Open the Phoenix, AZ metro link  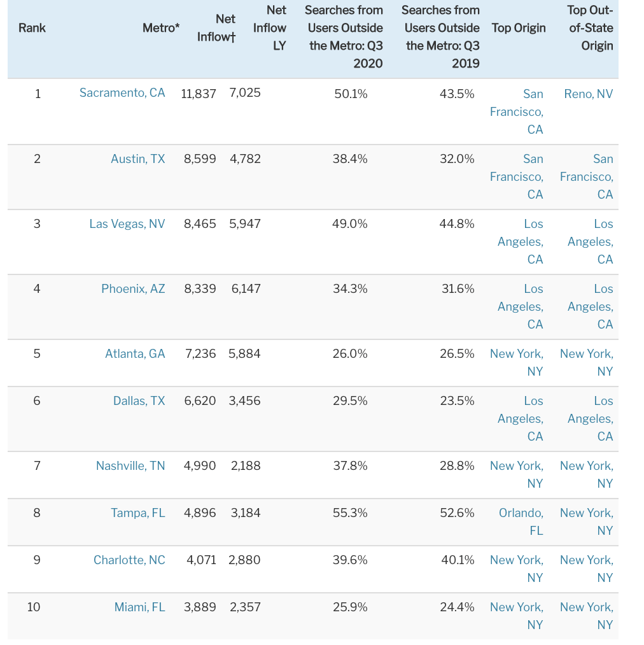pyautogui.click(x=133, y=289)
